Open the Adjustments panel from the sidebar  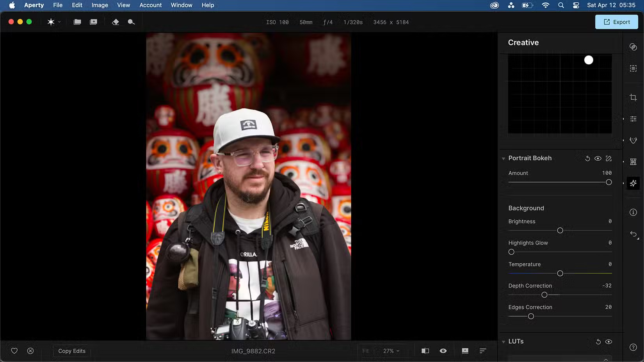(633, 119)
